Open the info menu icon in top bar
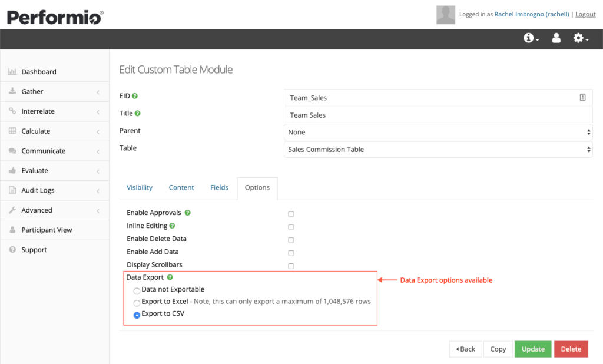Viewport: 603px width, 364px height. coord(531,38)
